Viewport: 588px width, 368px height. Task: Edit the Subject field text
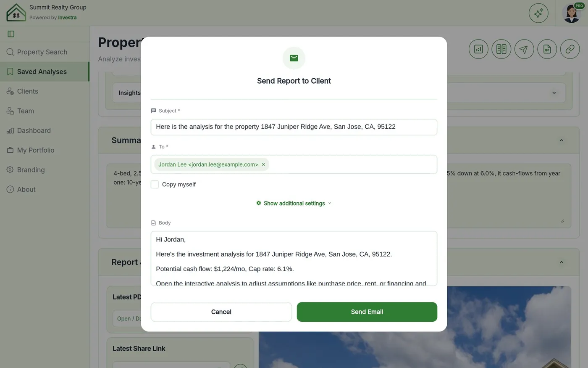click(x=294, y=127)
